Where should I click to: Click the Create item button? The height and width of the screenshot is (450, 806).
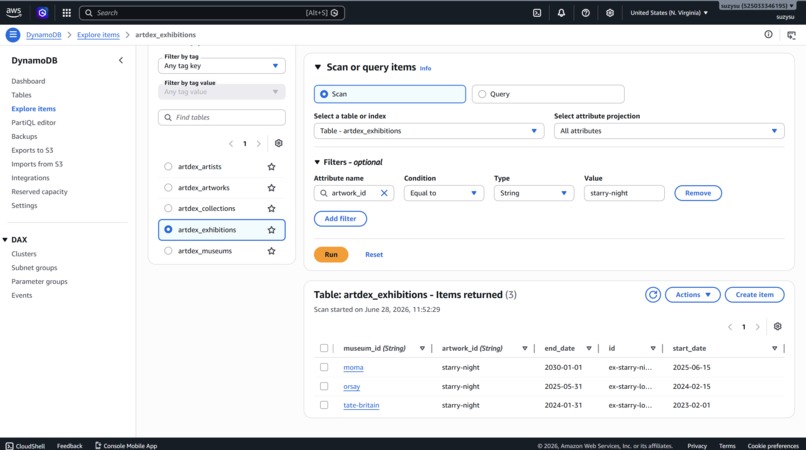point(754,295)
